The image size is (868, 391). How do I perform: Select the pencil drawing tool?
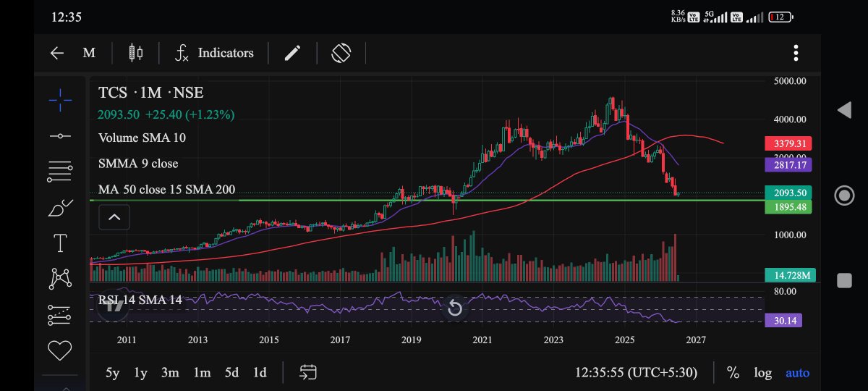click(x=292, y=53)
